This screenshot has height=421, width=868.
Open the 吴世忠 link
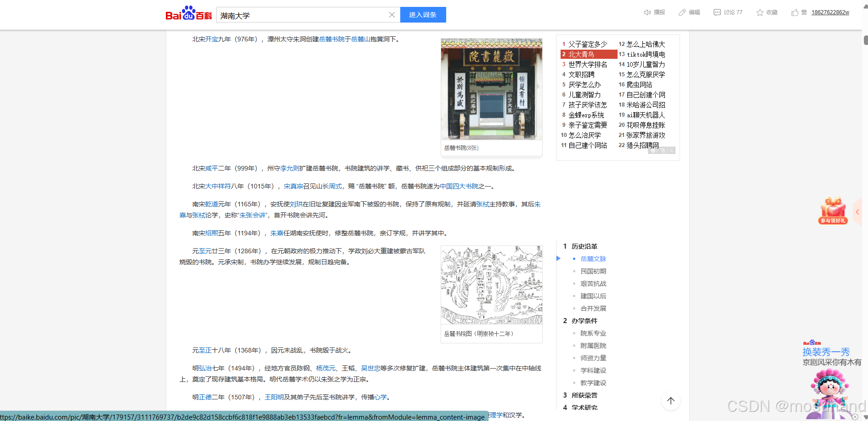[x=370, y=369]
